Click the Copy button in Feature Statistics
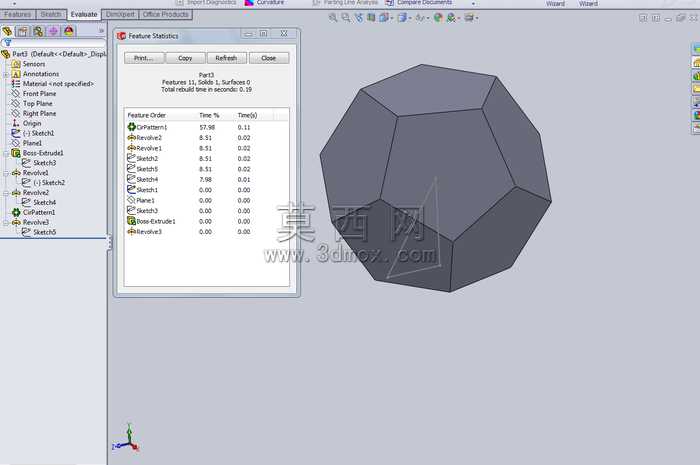Viewport: 700px width, 465px height. pos(185,58)
